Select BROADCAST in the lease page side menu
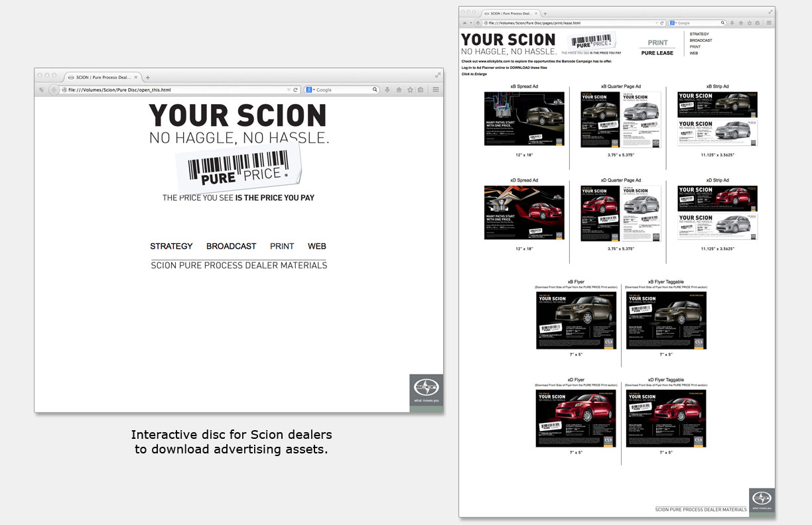This screenshot has width=812, height=525. tap(701, 40)
